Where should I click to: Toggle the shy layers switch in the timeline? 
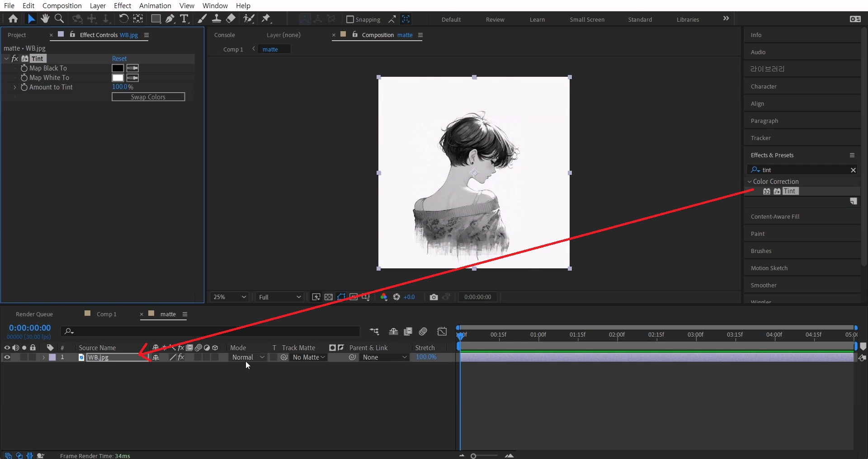pos(393,331)
